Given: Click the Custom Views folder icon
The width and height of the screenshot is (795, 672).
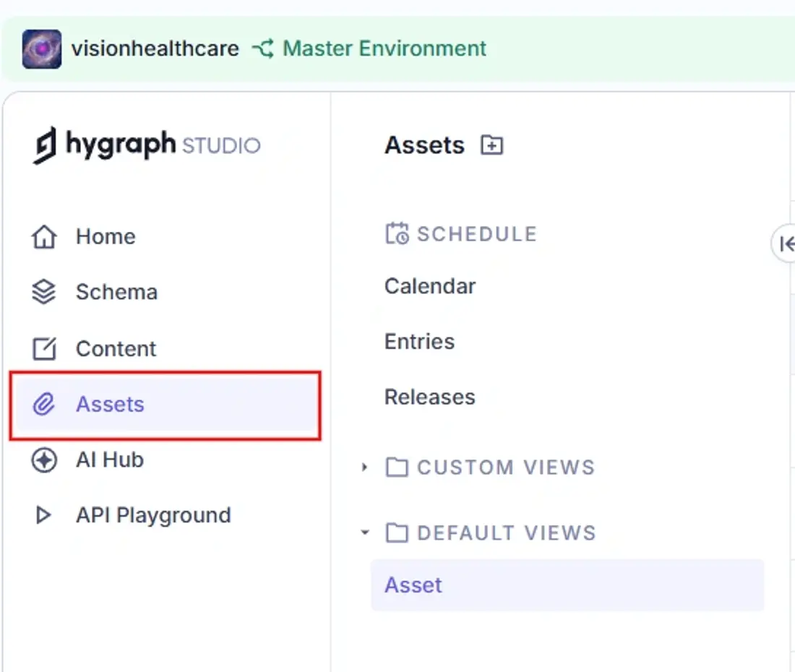Looking at the screenshot, I should (x=397, y=468).
